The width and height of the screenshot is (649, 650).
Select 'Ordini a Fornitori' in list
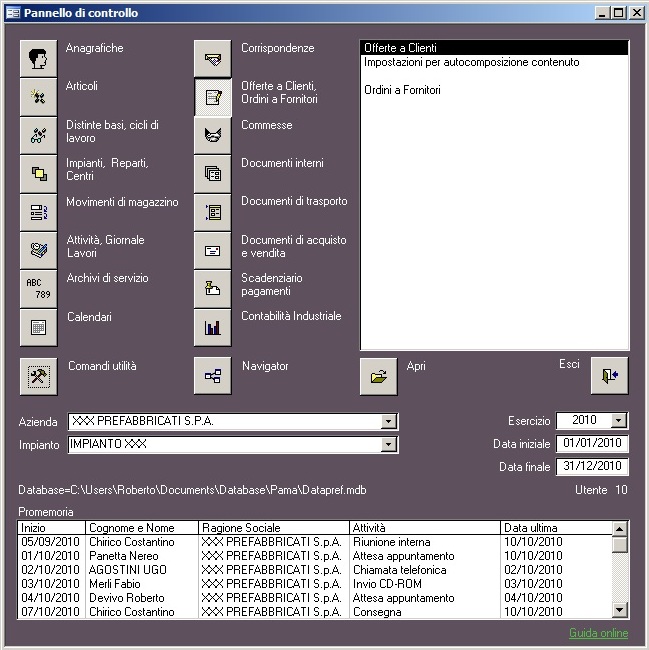tap(401, 90)
